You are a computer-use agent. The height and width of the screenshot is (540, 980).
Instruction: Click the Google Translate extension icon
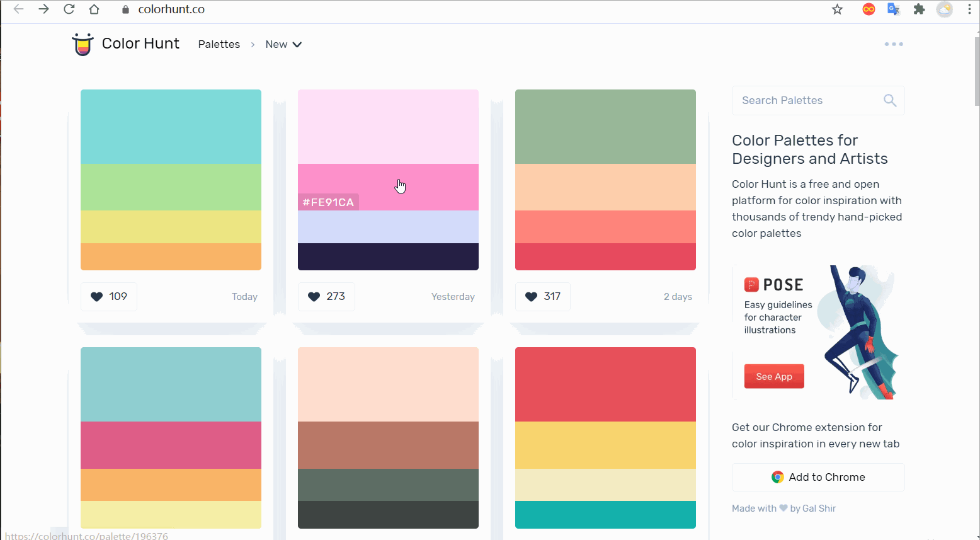click(x=893, y=9)
